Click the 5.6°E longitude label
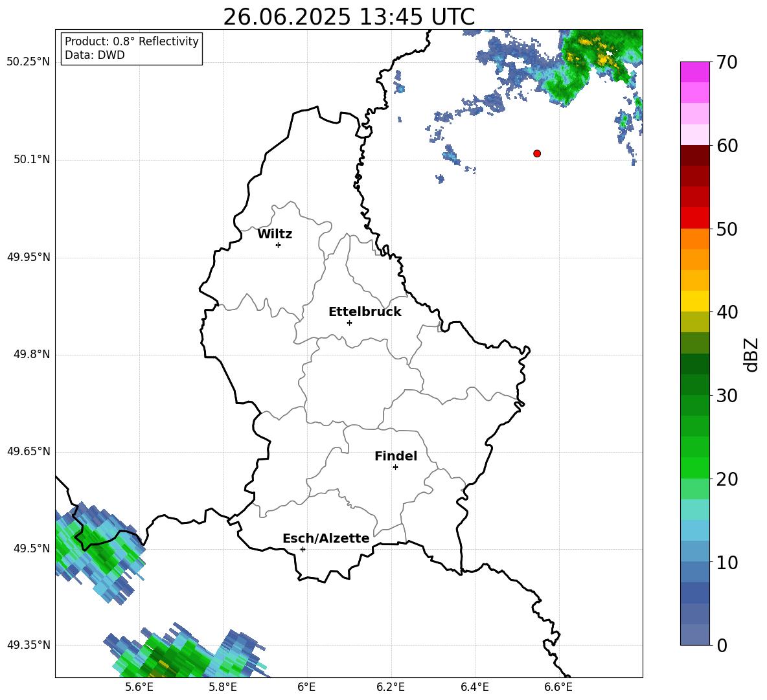The image size is (767, 700). pyautogui.click(x=139, y=687)
